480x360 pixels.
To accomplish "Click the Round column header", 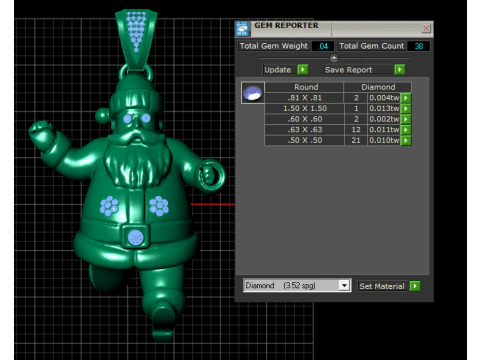I will point(304,87).
